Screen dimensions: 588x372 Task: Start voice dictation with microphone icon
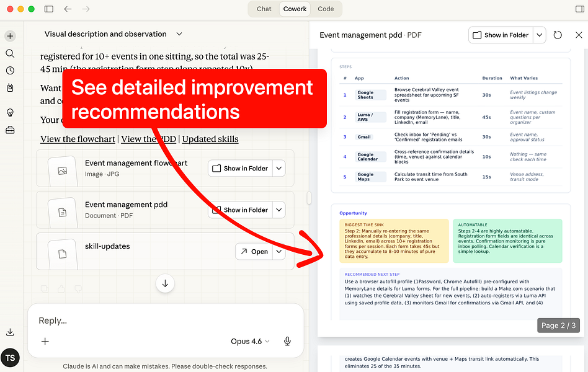287,341
